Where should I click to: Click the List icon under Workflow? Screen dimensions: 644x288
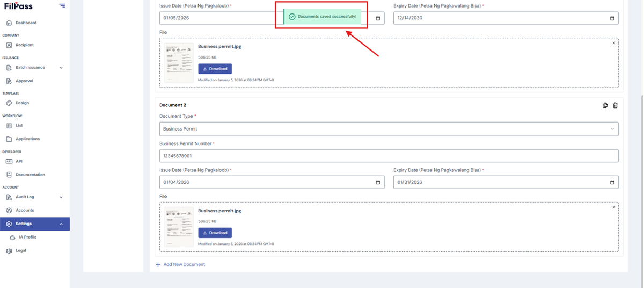[x=9, y=126]
